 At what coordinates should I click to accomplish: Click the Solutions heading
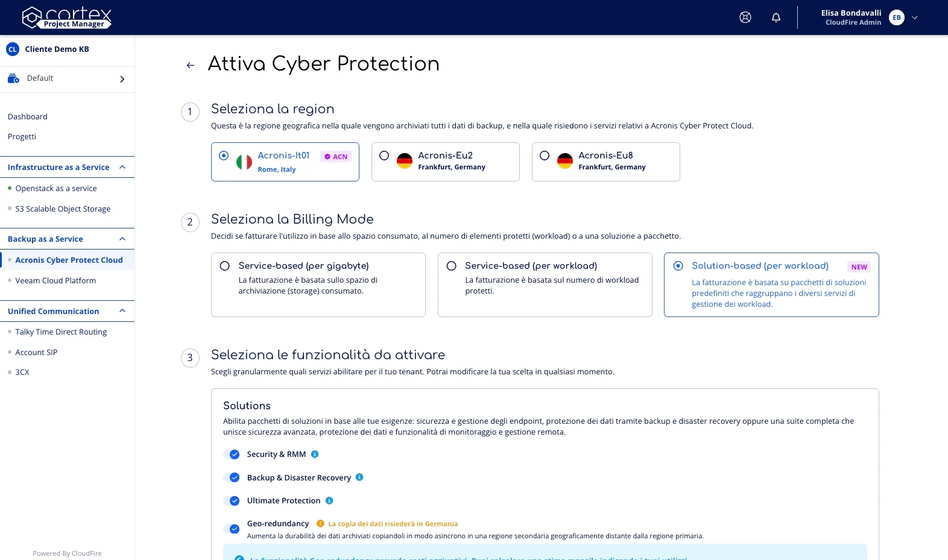click(247, 406)
